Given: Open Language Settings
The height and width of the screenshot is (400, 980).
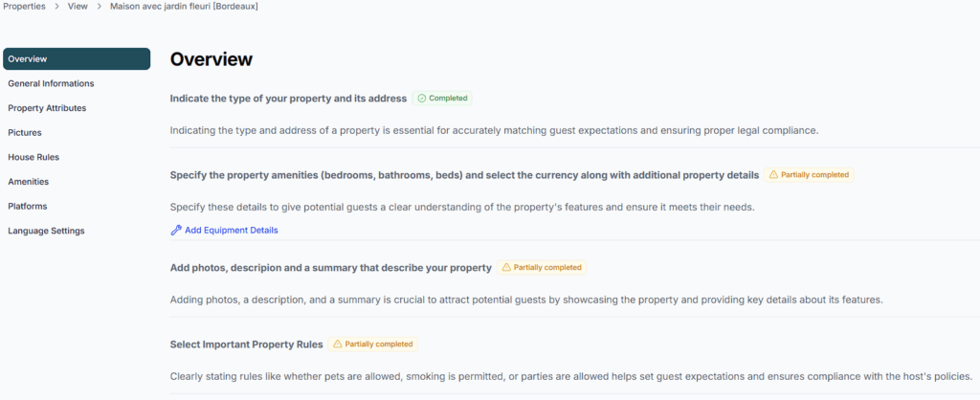Looking at the screenshot, I should point(46,231).
